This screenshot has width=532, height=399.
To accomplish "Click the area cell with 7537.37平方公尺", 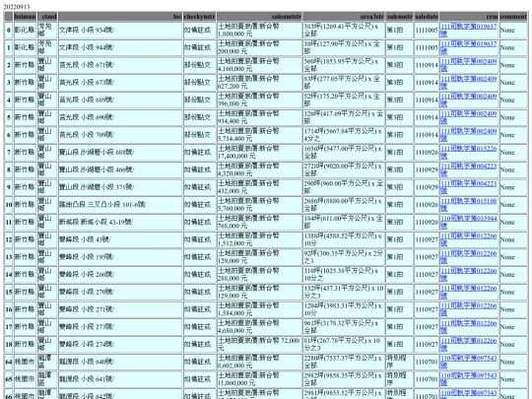I will [344, 362].
